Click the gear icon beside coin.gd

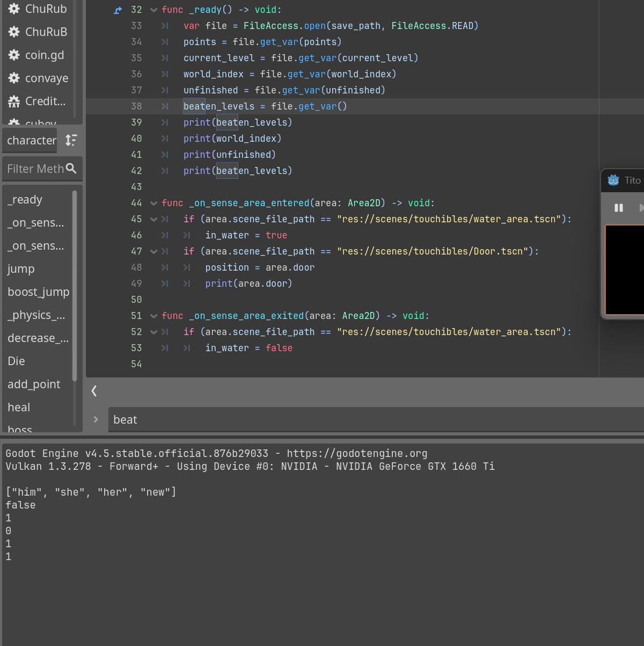point(14,55)
